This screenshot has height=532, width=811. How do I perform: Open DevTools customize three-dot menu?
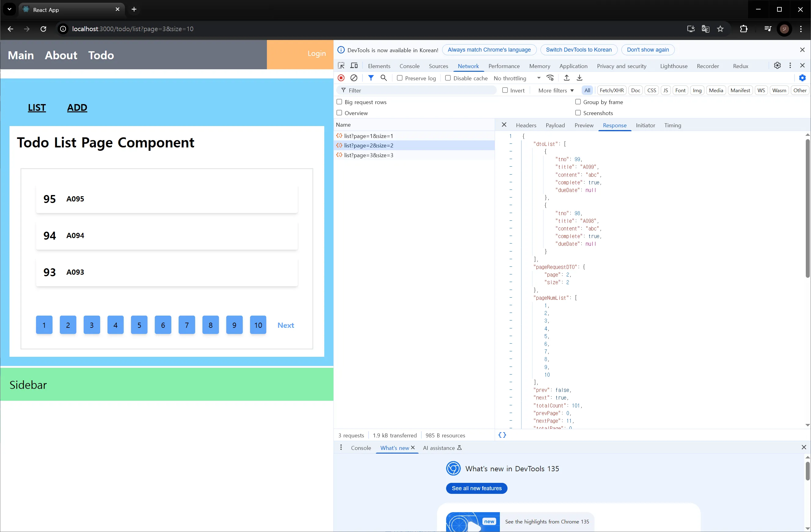pyautogui.click(x=790, y=65)
